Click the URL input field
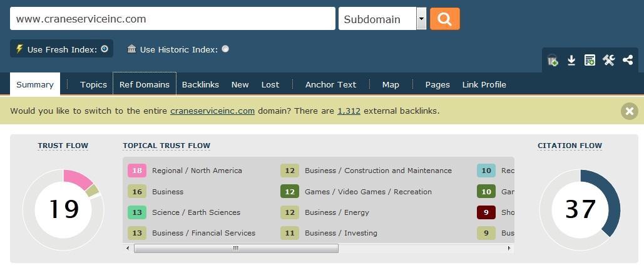The image size is (644, 273). [x=173, y=19]
